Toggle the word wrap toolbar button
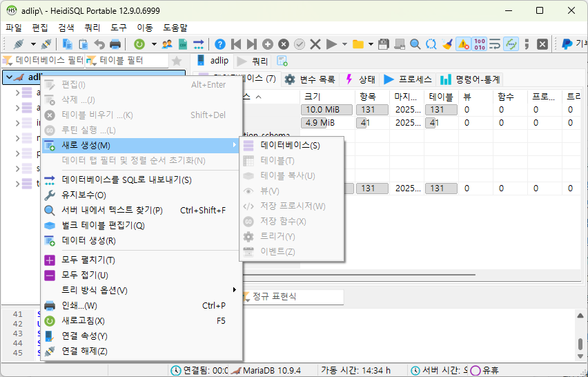Viewport: 588px width, 377px height. [x=495, y=44]
